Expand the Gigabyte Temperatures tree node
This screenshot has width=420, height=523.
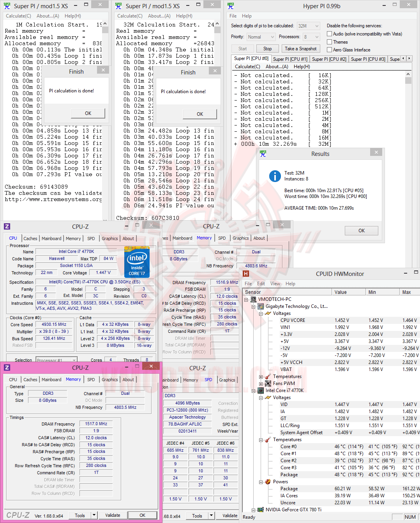(x=261, y=377)
